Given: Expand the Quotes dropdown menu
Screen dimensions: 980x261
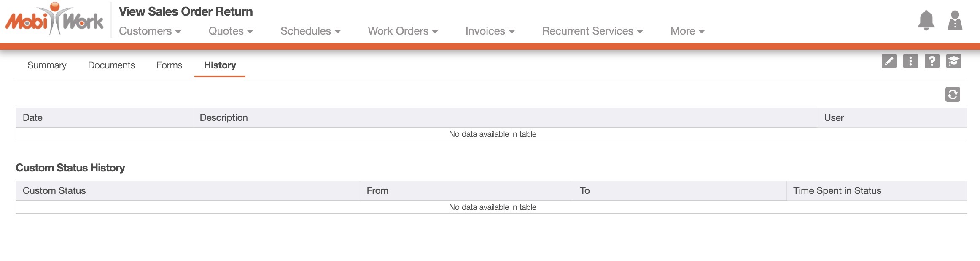Looking at the screenshot, I should coord(231,31).
